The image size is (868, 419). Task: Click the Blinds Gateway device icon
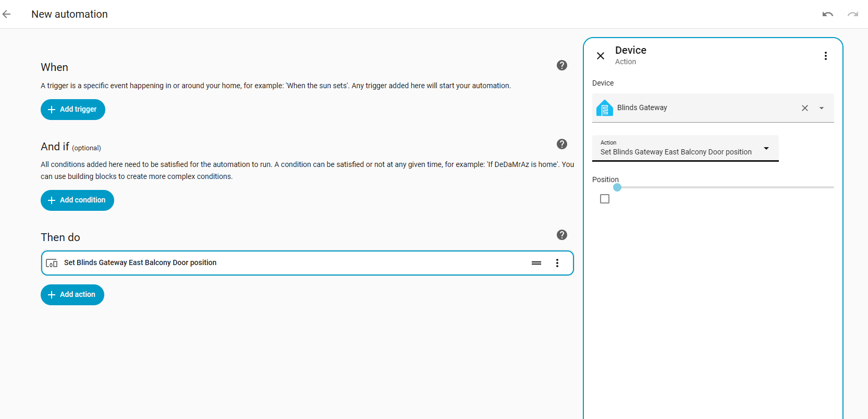605,108
